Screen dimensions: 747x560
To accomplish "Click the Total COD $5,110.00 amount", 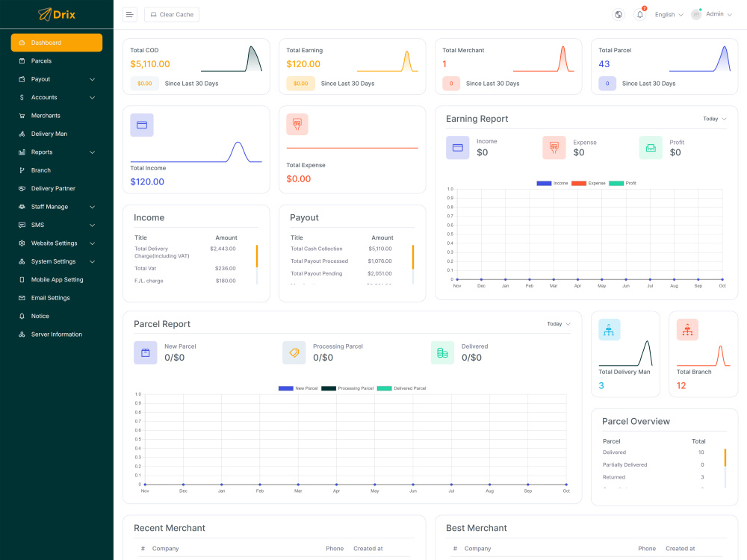I will pyautogui.click(x=150, y=63).
